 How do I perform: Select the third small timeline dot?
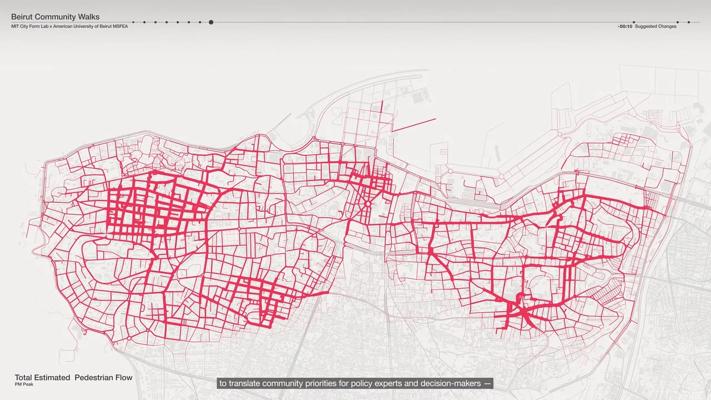[155, 22]
